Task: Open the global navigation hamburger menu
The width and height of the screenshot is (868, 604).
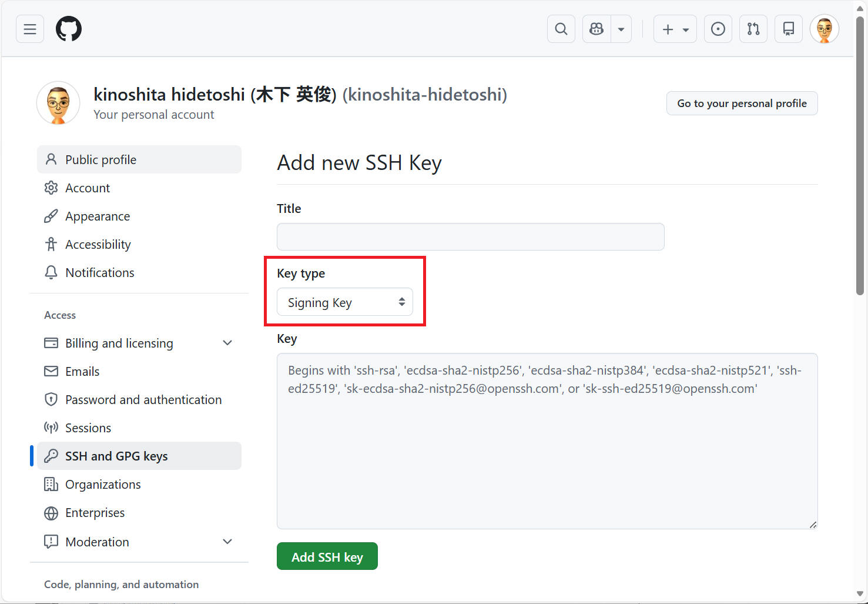Action: (x=29, y=28)
